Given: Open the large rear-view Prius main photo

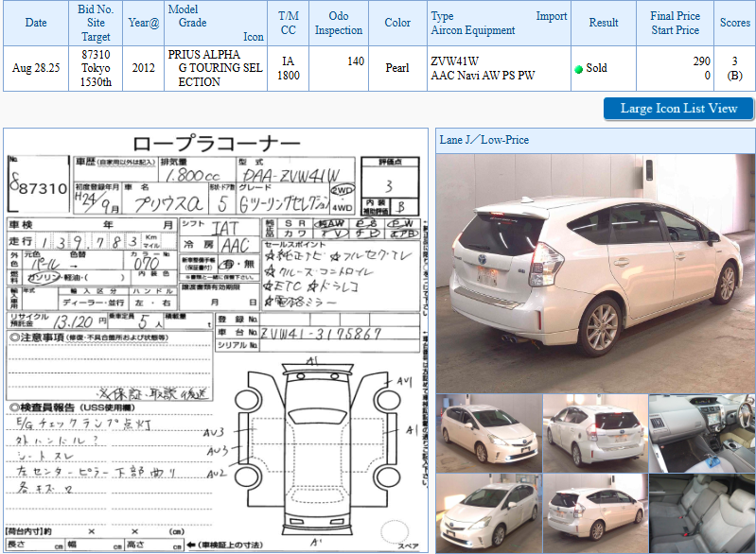Looking at the screenshot, I should pyautogui.click(x=594, y=272).
